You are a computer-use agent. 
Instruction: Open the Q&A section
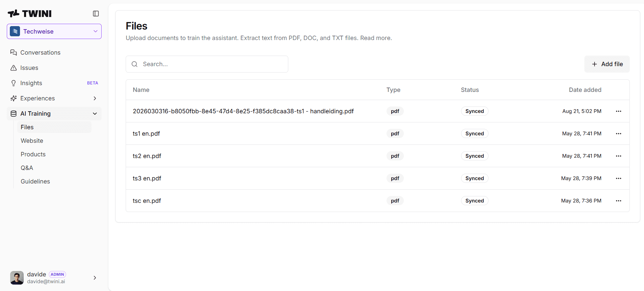click(x=27, y=168)
